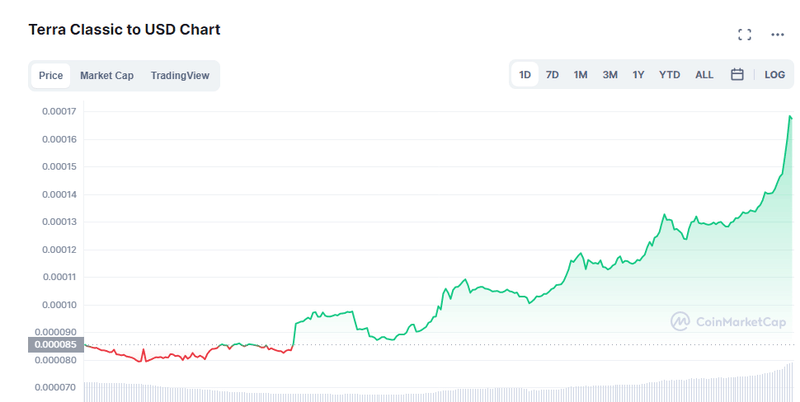Viewport: 800px width, 402px height.
Task: Toggle LOG scale on the chart
Action: [x=775, y=75]
